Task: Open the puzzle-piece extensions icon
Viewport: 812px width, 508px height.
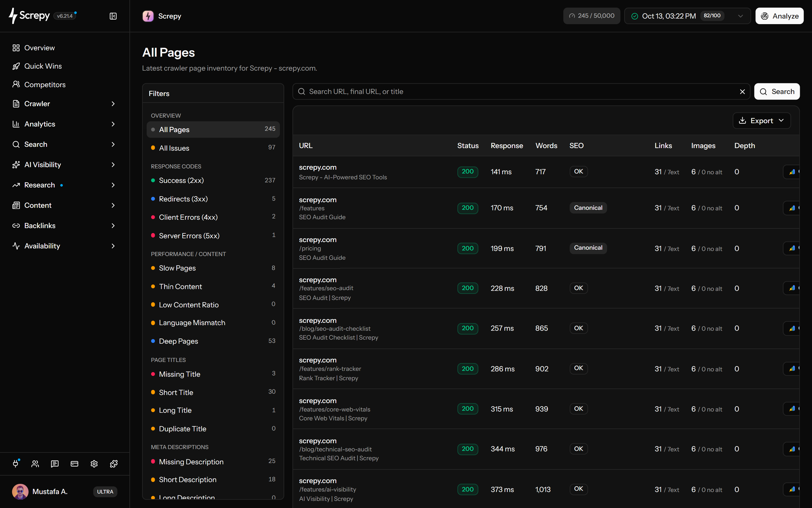Action: point(114,464)
